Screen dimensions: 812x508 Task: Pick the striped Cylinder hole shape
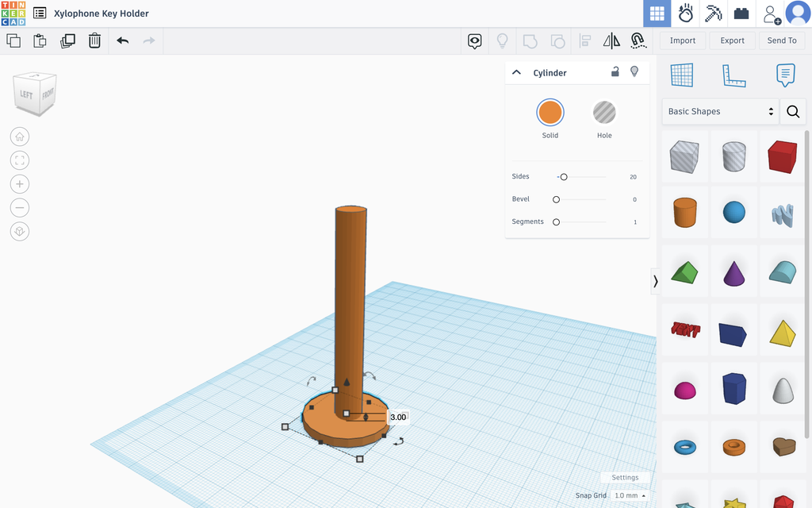[x=733, y=156]
